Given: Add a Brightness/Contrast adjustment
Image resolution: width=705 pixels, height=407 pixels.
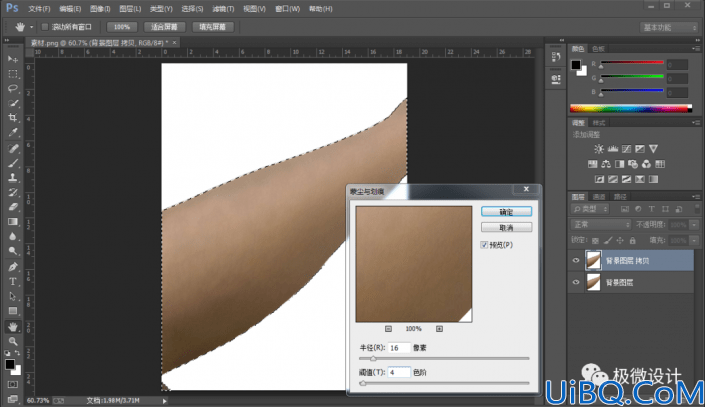Looking at the screenshot, I should [x=599, y=149].
